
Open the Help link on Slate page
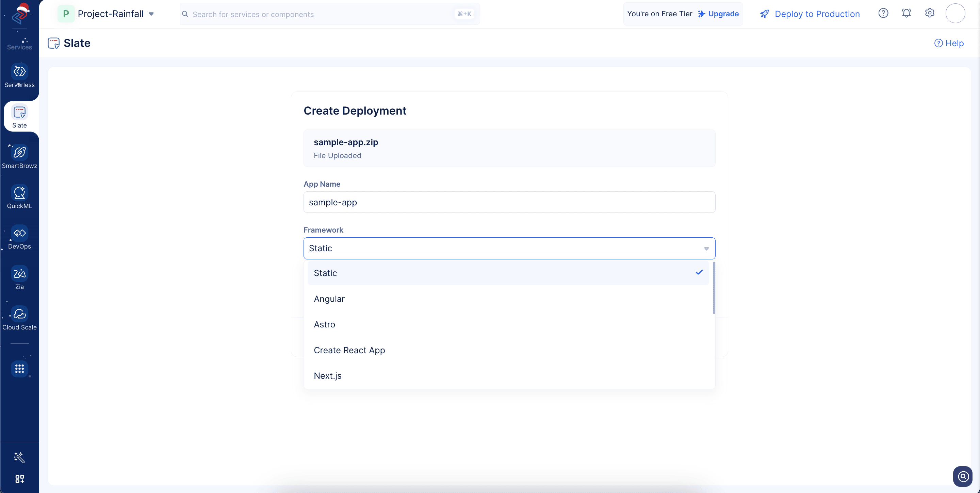[x=949, y=43]
